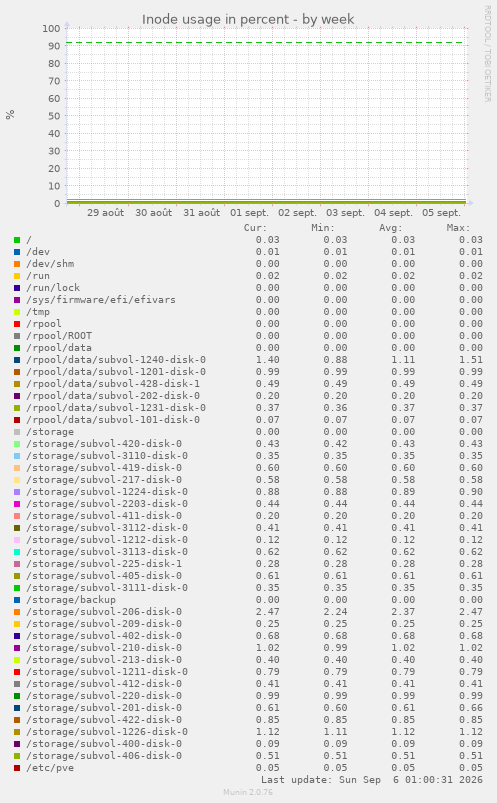Click the red swatch next to /rpool
The height and width of the screenshot is (803, 497).
(x=17, y=324)
